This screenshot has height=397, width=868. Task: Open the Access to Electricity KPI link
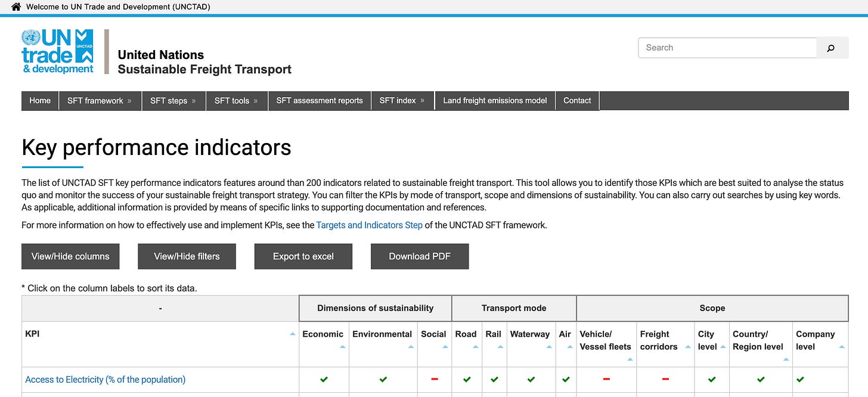tap(106, 379)
